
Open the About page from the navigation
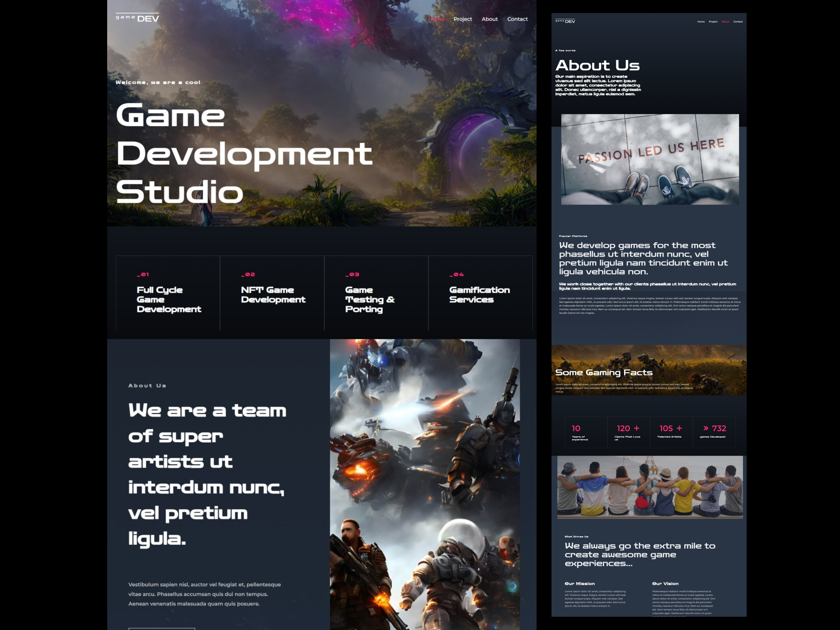490,18
